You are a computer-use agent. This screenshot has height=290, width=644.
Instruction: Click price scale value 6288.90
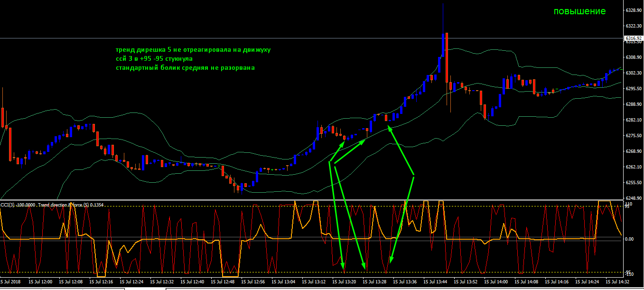[633, 104]
